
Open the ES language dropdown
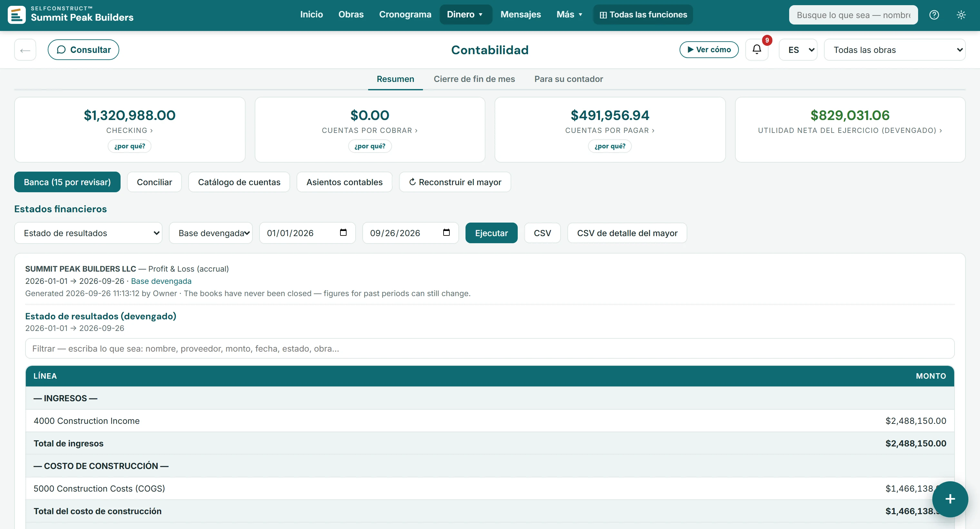coord(798,49)
